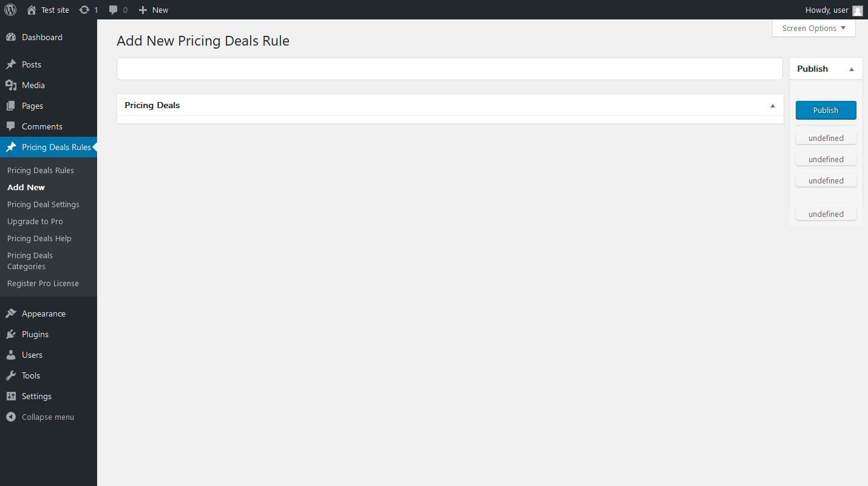The height and width of the screenshot is (486, 868).
Task: Open Pricing Deals Categories submenu
Action: click(x=30, y=261)
